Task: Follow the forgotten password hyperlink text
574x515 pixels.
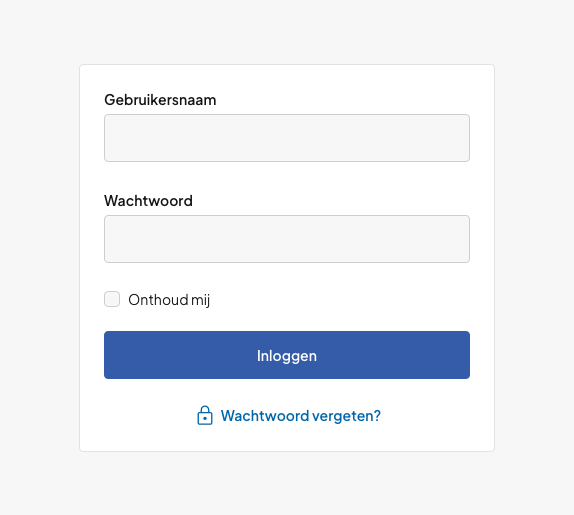Action: pyautogui.click(x=301, y=416)
